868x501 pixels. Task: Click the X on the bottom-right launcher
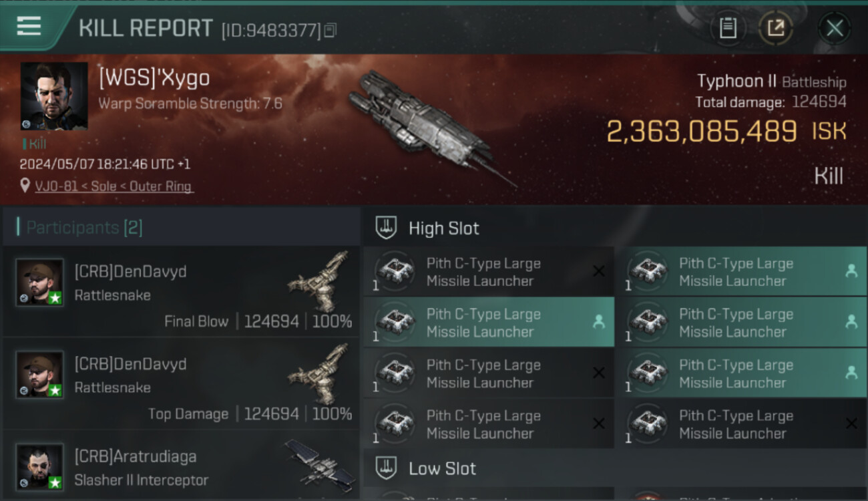point(851,424)
